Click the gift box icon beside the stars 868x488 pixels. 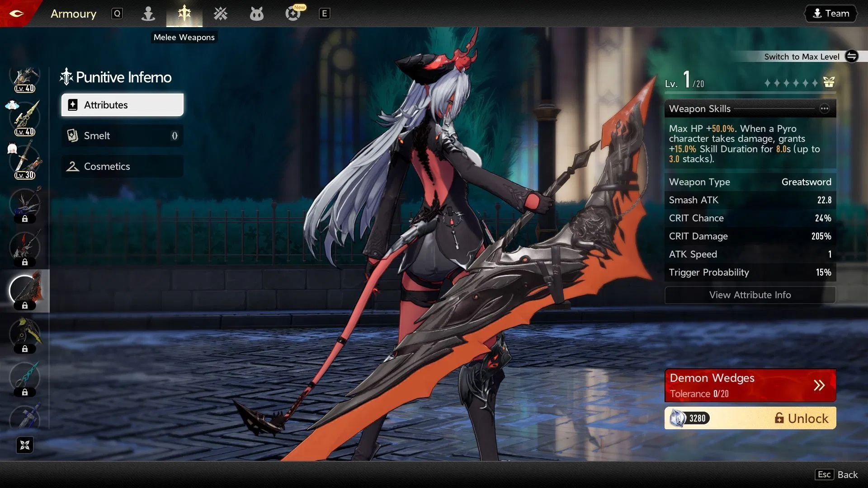pos(828,83)
